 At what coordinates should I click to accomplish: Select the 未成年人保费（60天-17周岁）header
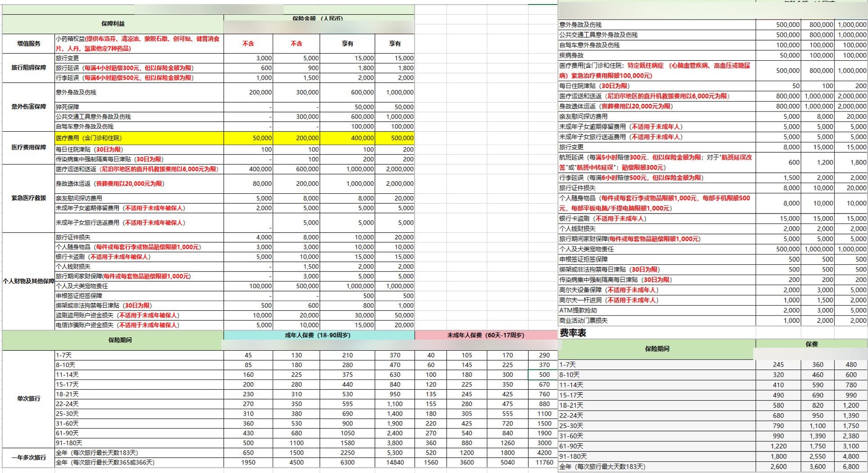pyautogui.click(x=486, y=335)
